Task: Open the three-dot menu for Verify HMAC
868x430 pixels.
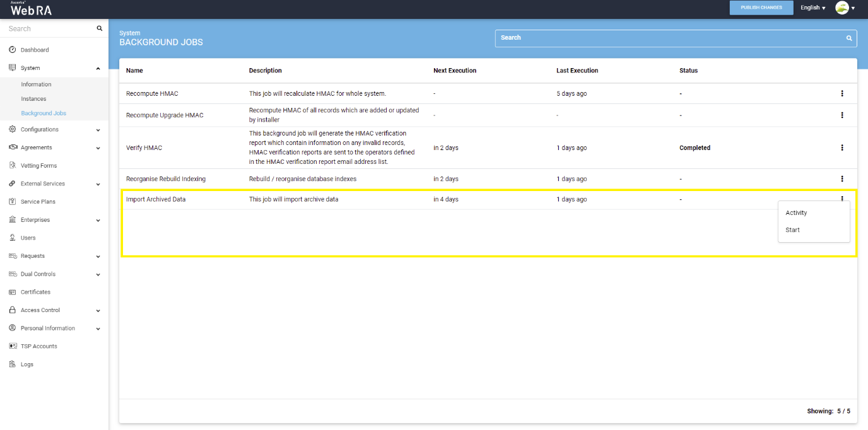Action: pyautogui.click(x=842, y=148)
